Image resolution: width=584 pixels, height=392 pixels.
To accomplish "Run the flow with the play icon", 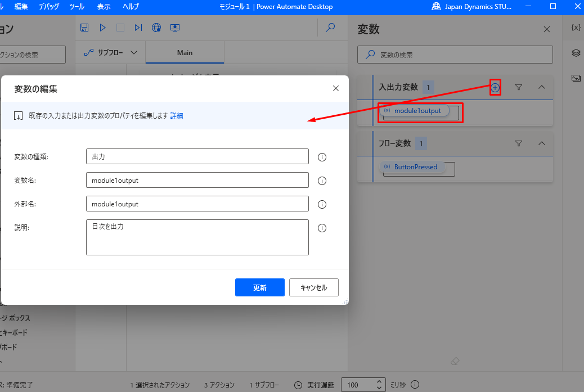I will [103, 28].
